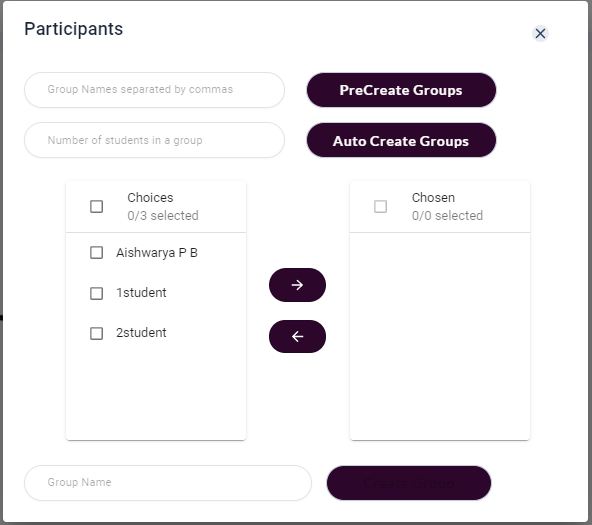Click the right arrow move button
The image size is (592, 525).
click(x=297, y=285)
